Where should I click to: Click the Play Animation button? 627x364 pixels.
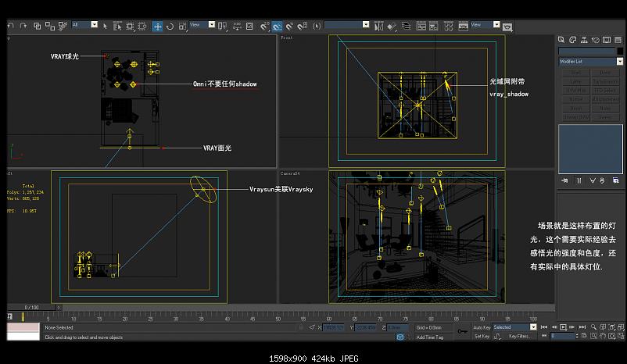(x=564, y=327)
